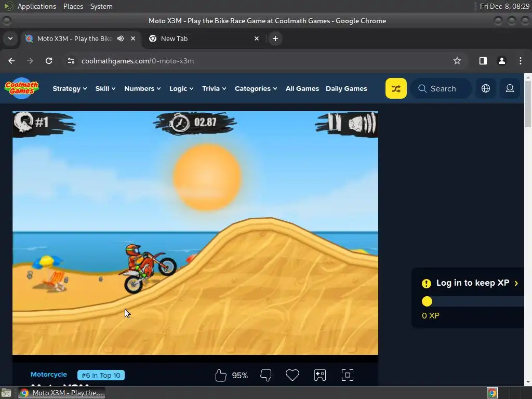Expand the Categories dropdown menu
The image size is (532, 399).
pos(256,88)
